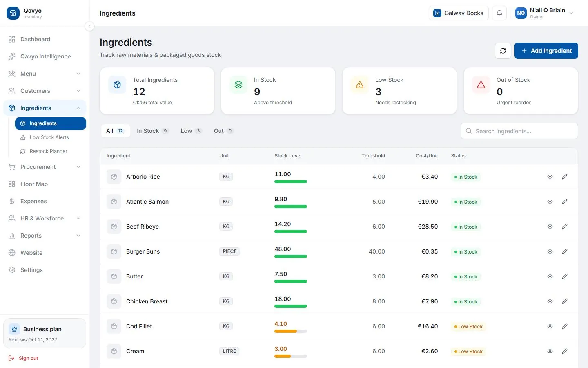The width and height of the screenshot is (588, 368).
Task: Click the Cod Fillet stock level bar
Action: 291,331
